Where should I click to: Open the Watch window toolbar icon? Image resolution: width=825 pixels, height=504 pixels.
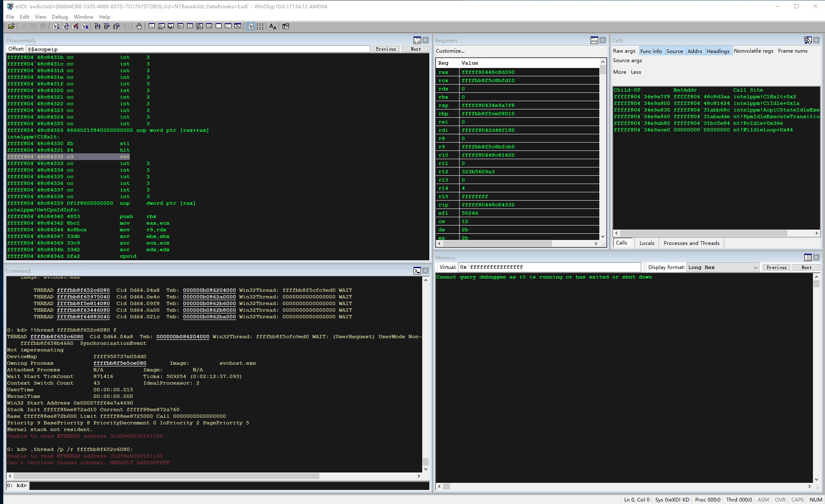point(161,27)
